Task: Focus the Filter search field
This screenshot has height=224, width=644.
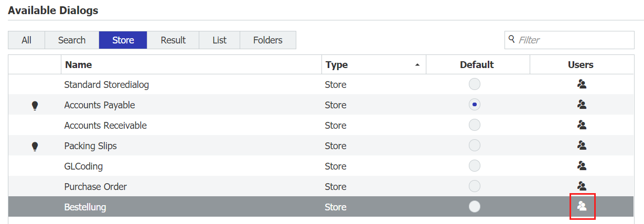Action: point(574,40)
